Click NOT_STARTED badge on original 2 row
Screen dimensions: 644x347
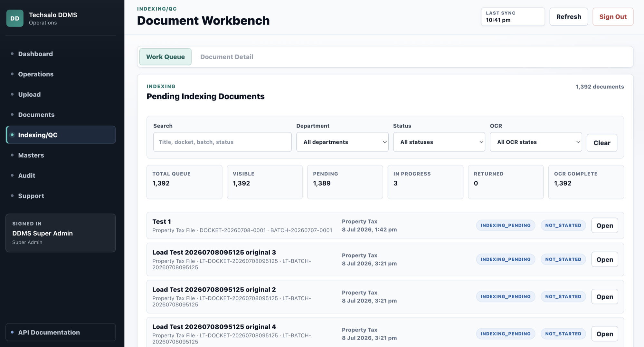563,297
